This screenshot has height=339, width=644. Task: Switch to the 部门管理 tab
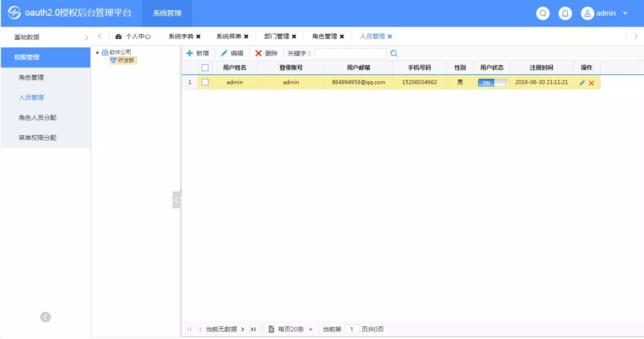[276, 37]
